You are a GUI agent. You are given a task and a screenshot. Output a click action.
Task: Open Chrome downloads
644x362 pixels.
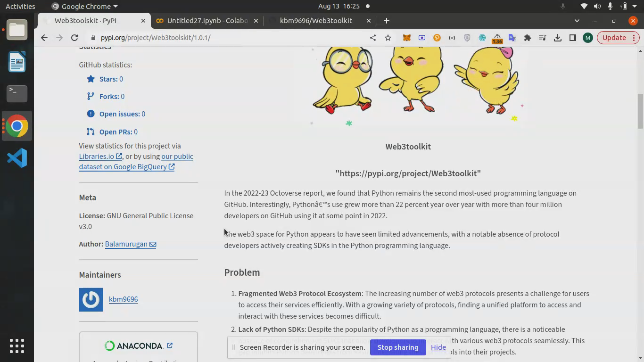[558, 38]
